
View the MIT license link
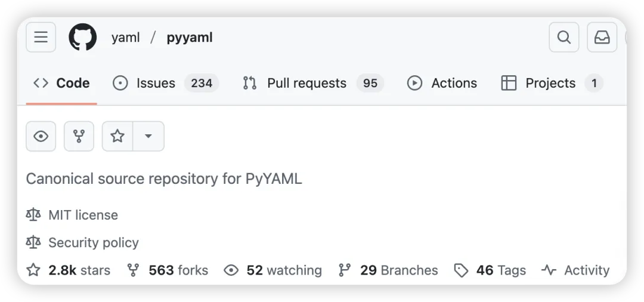tap(83, 215)
